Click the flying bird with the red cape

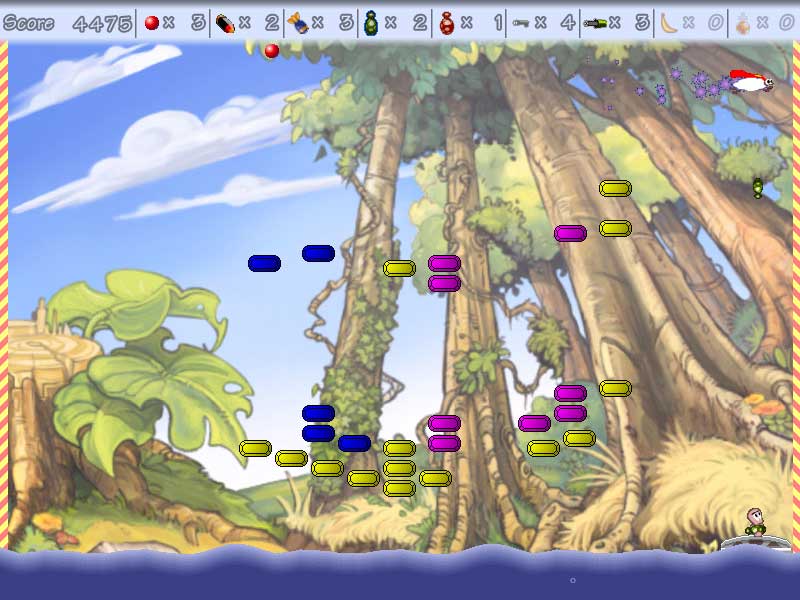coord(750,81)
